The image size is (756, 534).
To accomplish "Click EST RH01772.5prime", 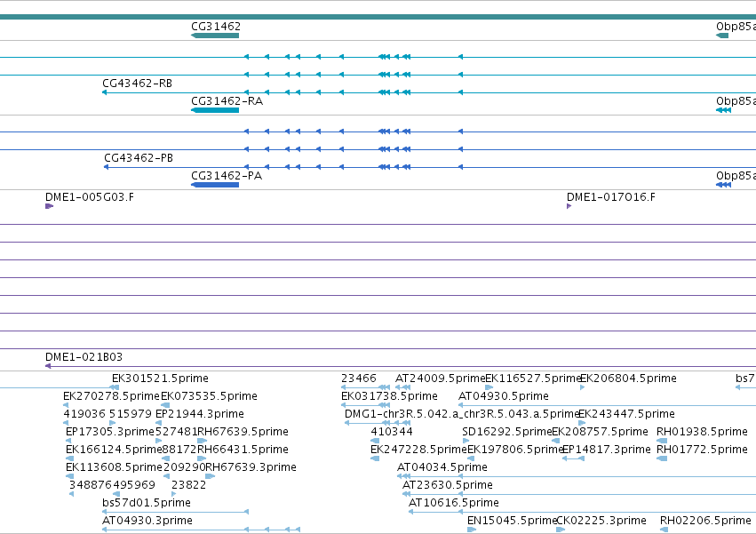I will [x=702, y=450].
